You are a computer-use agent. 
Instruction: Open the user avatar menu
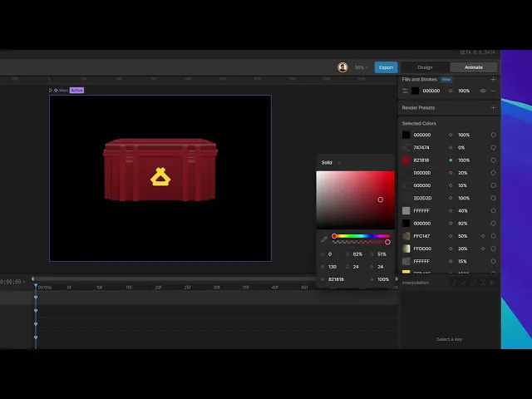coord(342,67)
